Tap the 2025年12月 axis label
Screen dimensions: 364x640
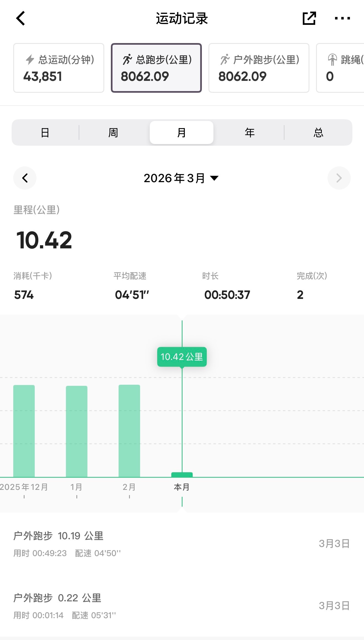[24, 487]
